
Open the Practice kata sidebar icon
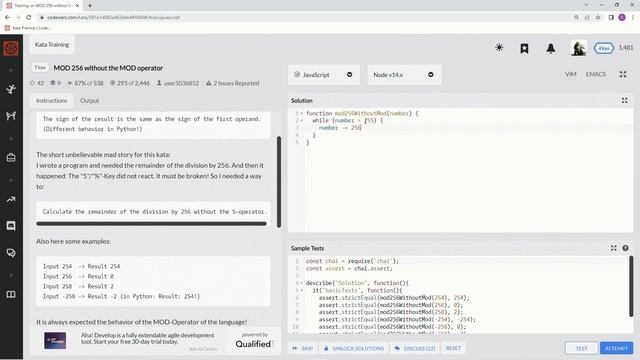[11, 89]
